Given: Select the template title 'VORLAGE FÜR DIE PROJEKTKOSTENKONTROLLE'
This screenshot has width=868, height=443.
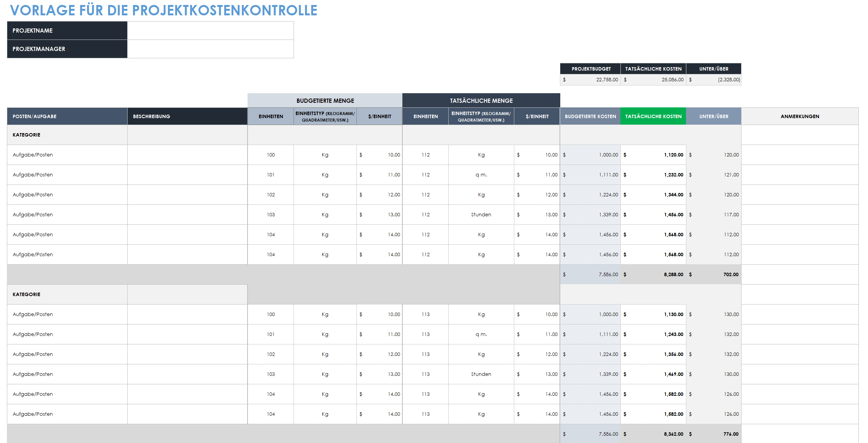Looking at the screenshot, I should click(x=164, y=10).
